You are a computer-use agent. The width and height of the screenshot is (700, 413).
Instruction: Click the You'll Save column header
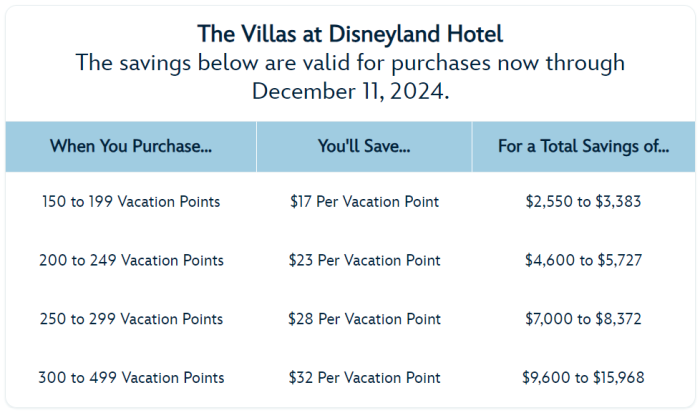tap(364, 146)
